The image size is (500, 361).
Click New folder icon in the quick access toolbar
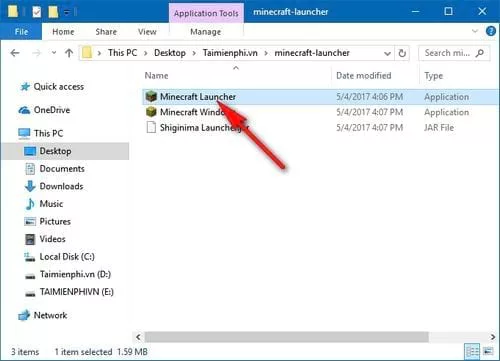click(53, 12)
